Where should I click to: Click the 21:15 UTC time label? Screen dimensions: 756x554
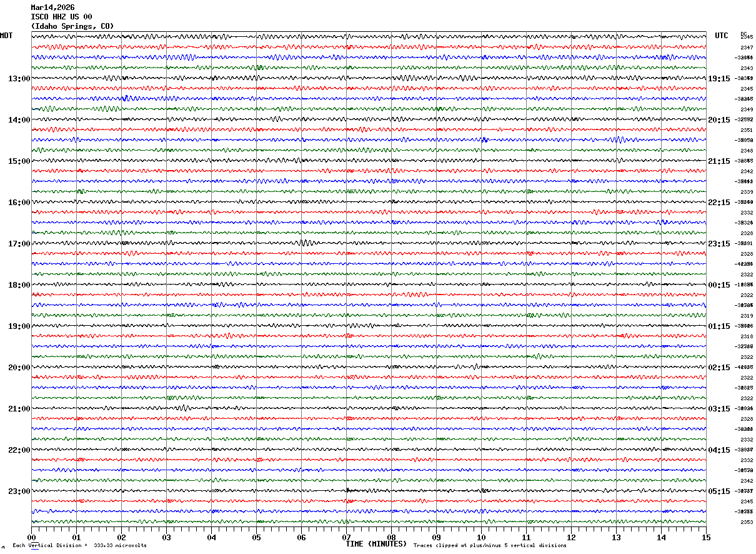point(719,161)
